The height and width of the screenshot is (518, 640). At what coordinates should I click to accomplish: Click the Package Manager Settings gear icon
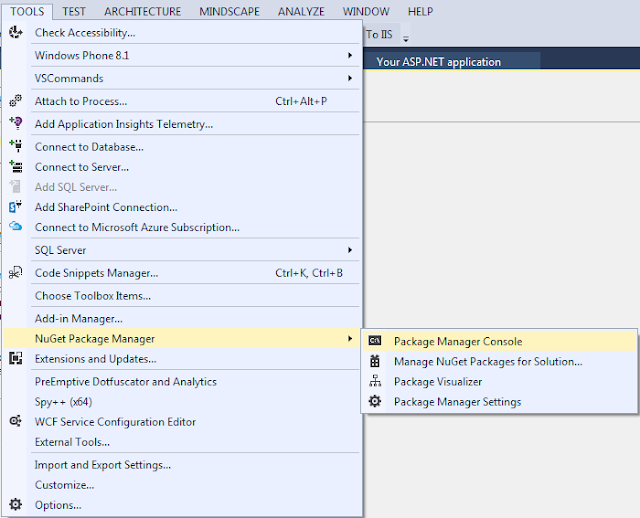point(375,401)
